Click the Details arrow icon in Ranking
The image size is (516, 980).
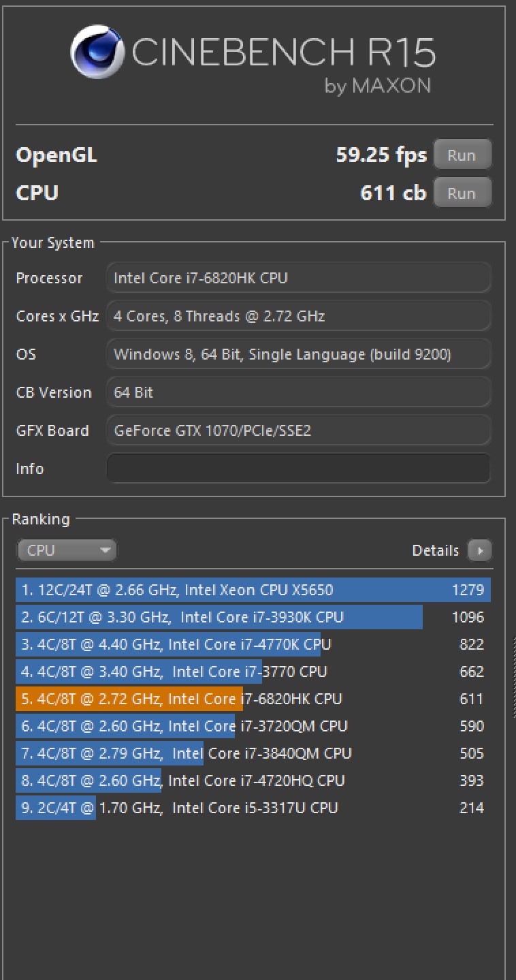pyautogui.click(x=480, y=550)
